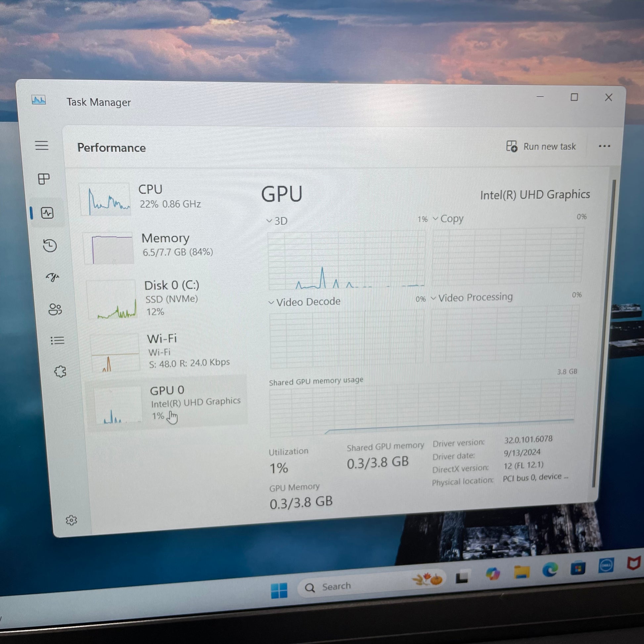Click the Run new task button
The height and width of the screenshot is (644, 644).
(x=541, y=146)
